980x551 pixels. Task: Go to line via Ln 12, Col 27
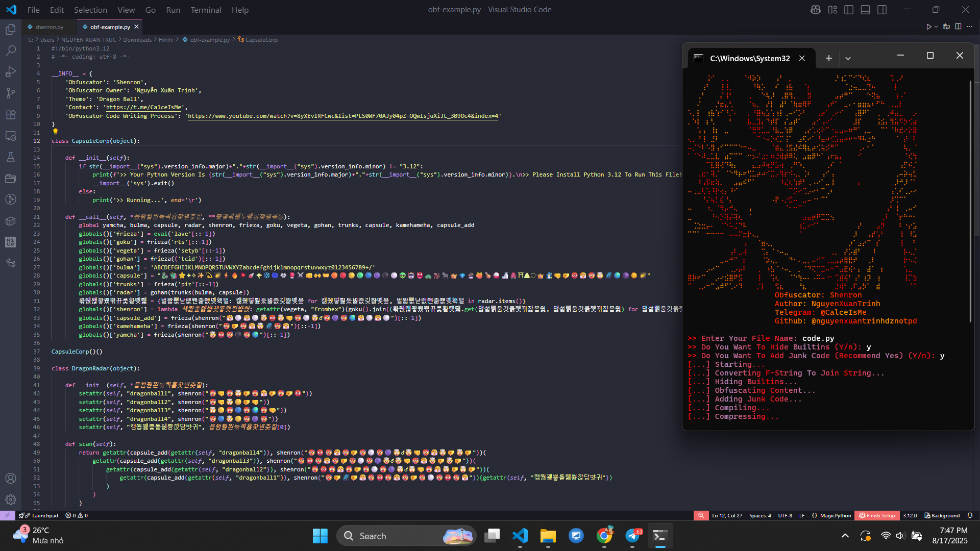tap(727, 515)
